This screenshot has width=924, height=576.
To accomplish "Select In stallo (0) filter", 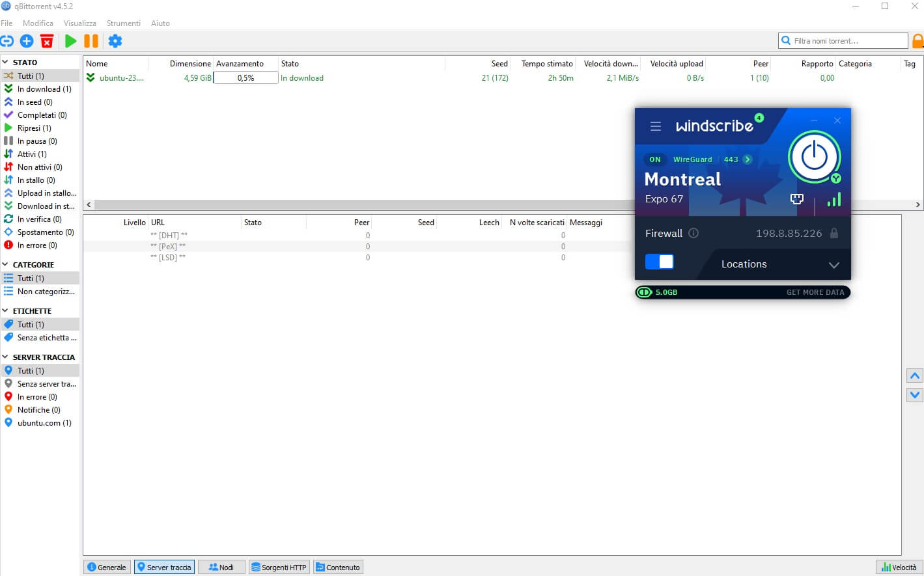I will pos(40,180).
